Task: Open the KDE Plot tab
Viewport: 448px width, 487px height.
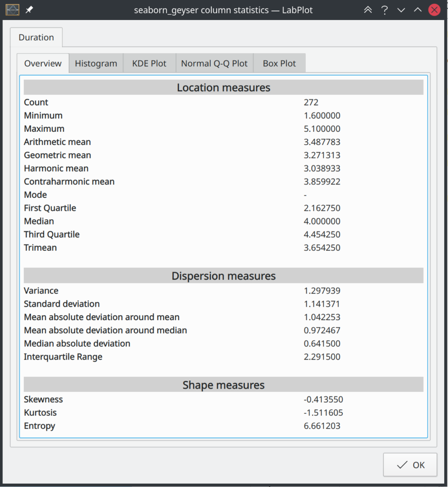Action: (149, 63)
